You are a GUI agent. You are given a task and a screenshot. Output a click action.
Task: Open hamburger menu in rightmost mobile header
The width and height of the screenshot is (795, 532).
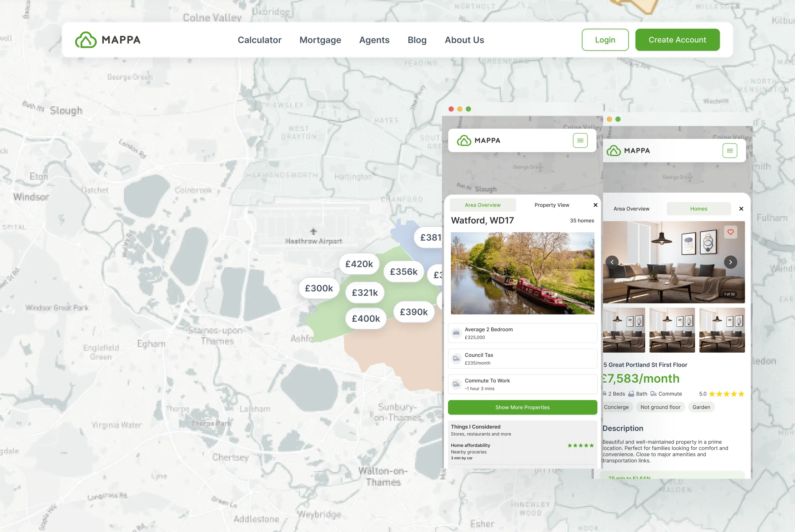730,150
